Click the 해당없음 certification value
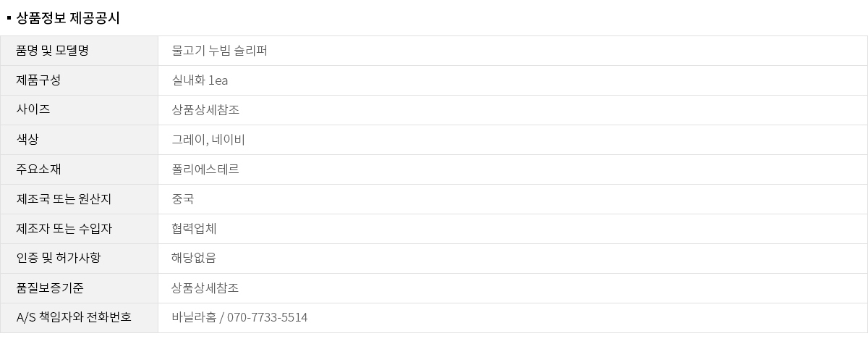The image size is (868, 344). tap(194, 259)
